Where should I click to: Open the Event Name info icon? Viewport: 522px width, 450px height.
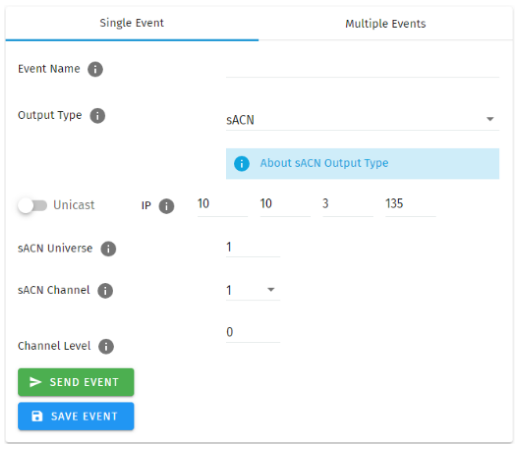point(95,69)
